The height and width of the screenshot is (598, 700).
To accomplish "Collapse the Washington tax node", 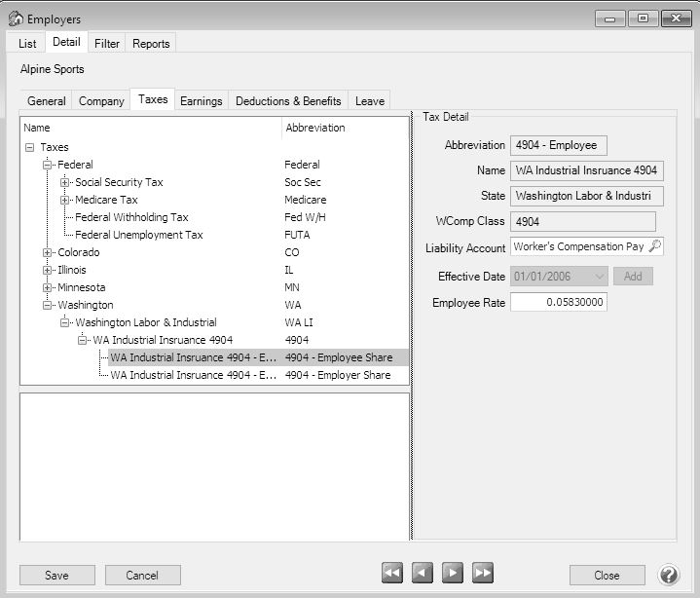I will [x=48, y=306].
